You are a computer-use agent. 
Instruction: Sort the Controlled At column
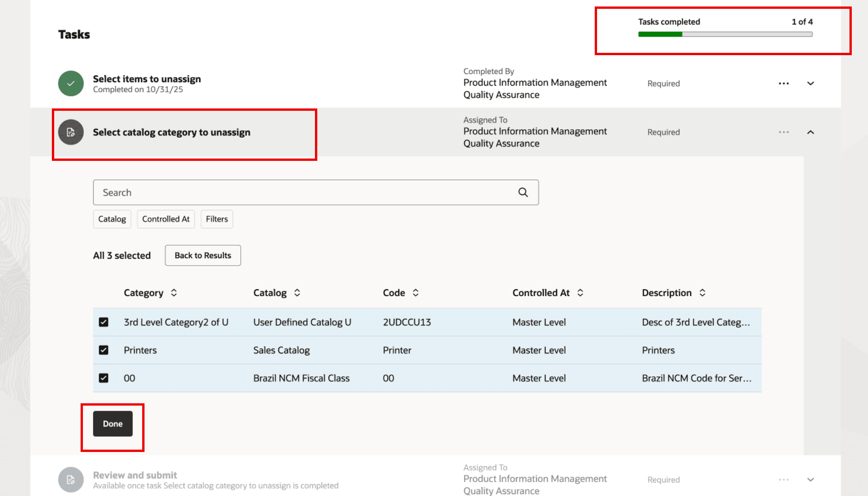click(x=580, y=293)
